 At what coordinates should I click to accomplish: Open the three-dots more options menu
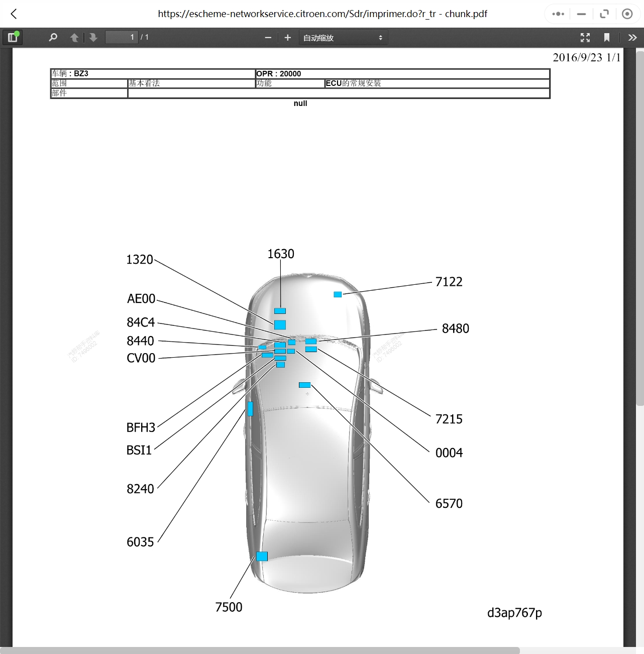pos(558,14)
